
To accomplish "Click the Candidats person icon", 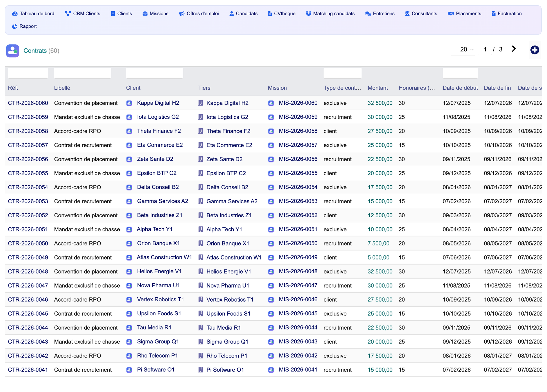I will [x=232, y=13].
